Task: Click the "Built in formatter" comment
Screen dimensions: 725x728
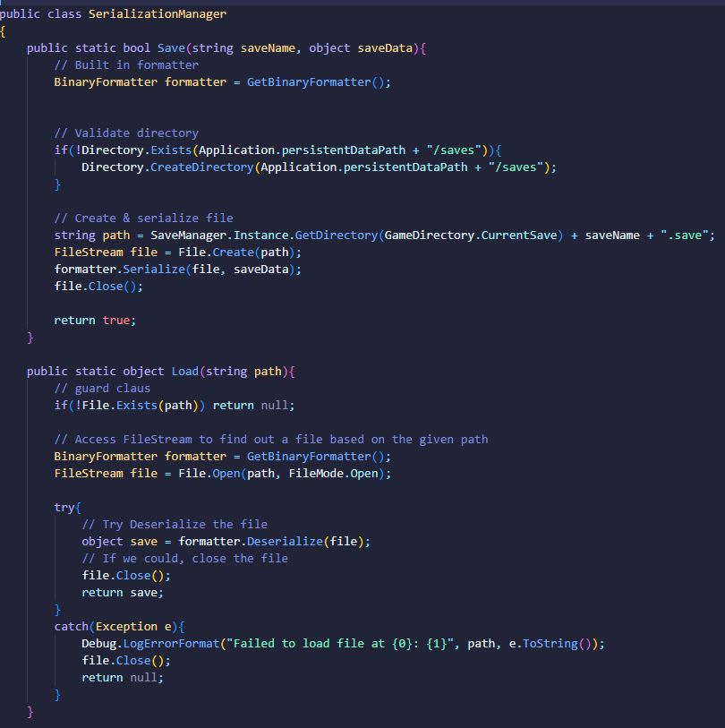Action: (x=126, y=64)
